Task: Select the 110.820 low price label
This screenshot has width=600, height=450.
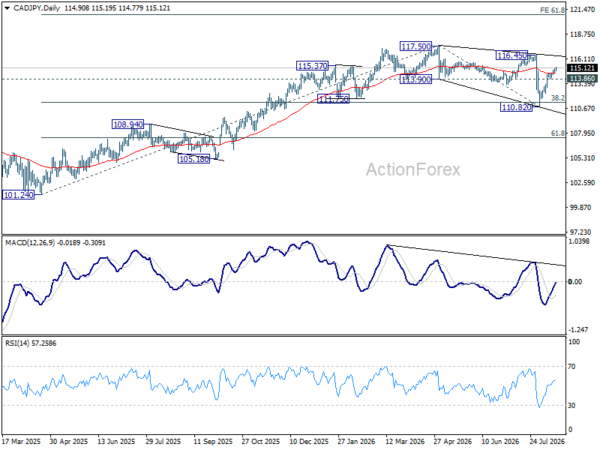Action: click(516, 108)
